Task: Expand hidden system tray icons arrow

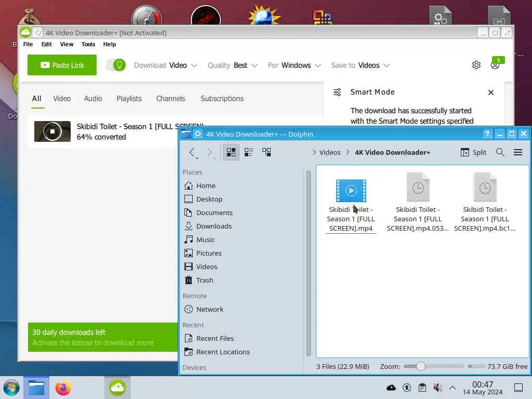Action: [x=453, y=388]
